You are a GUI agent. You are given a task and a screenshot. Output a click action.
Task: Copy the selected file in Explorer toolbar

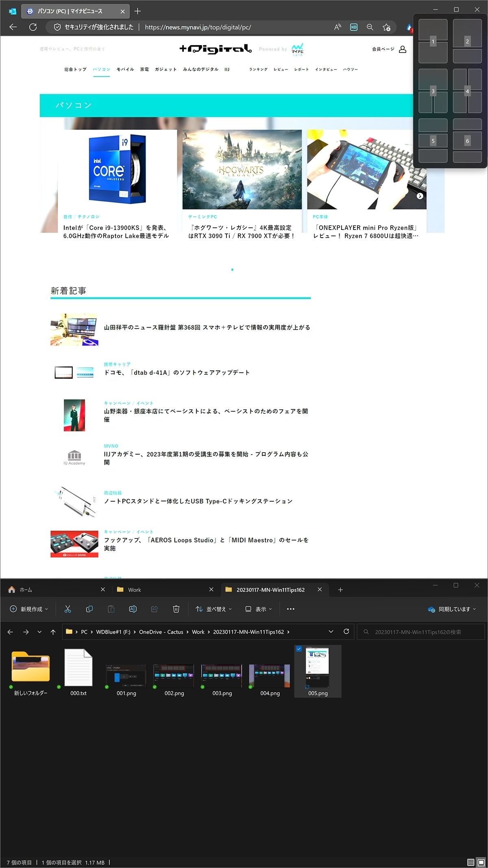pos(89,609)
